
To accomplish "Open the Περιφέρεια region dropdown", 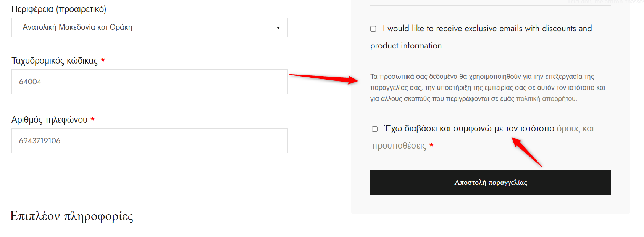I will 149,27.
